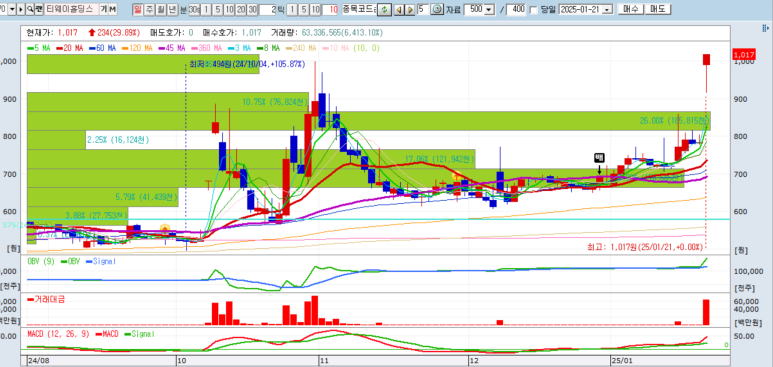This screenshot has height=367, width=773.
Task: Click the right yellow arrow button
Action: (x=409, y=9)
